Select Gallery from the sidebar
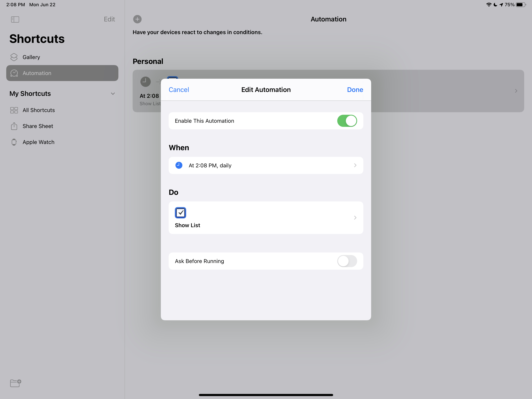This screenshot has height=399, width=532. click(31, 57)
